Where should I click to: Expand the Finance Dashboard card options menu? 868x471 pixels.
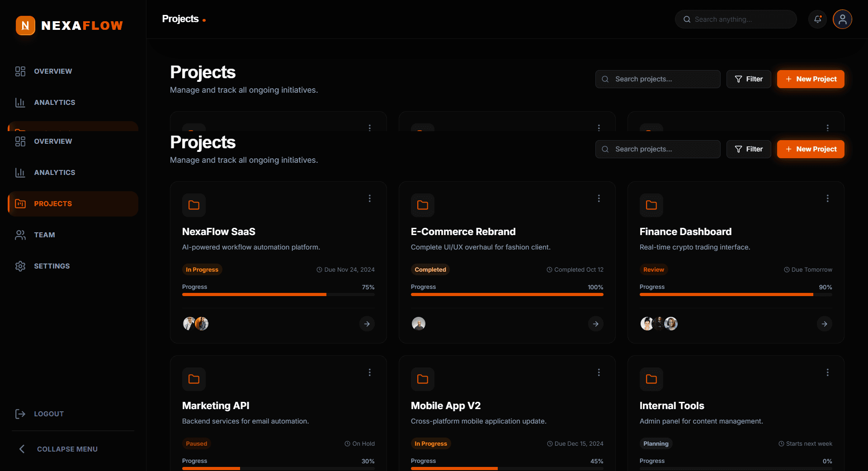tap(827, 198)
